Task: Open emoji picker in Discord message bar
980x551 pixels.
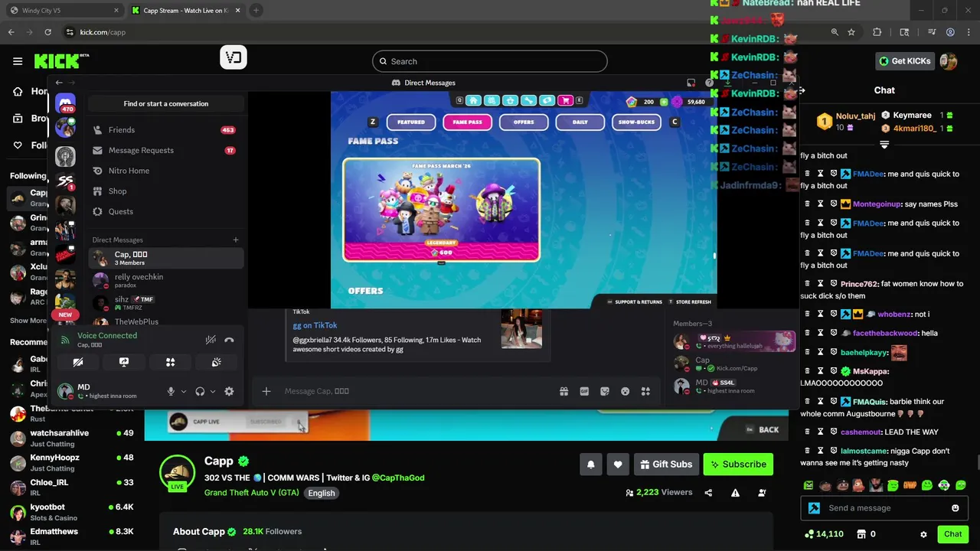Action: (x=625, y=391)
